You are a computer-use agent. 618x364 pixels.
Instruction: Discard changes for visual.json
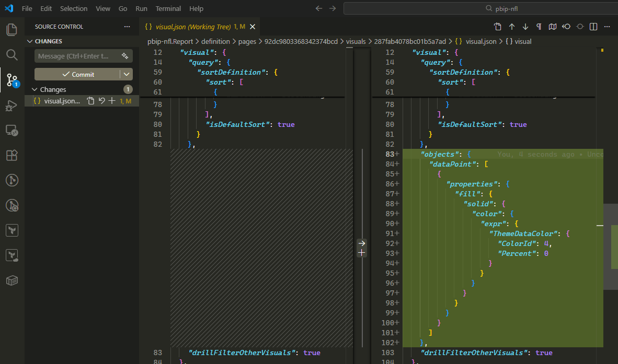[x=101, y=101]
